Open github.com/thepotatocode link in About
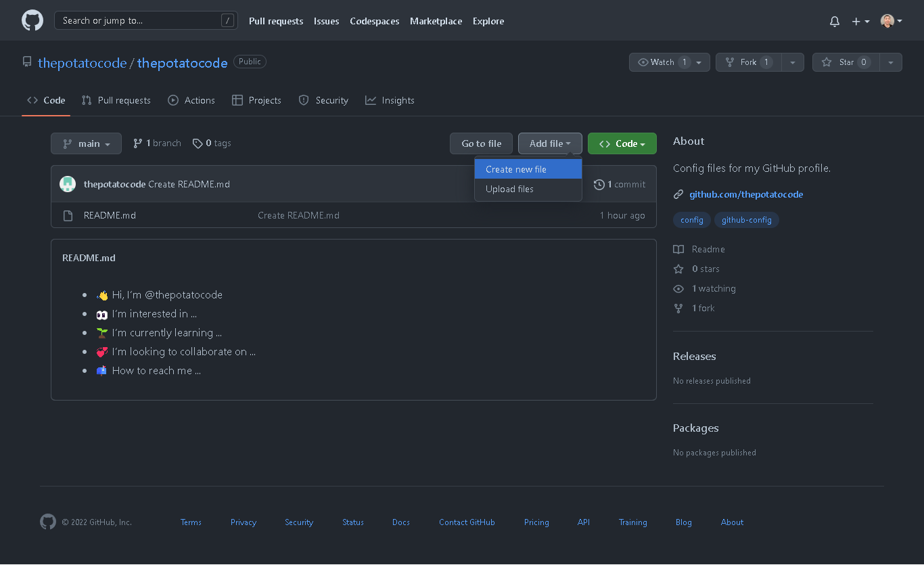The height and width of the screenshot is (565, 924). click(x=746, y=194)
